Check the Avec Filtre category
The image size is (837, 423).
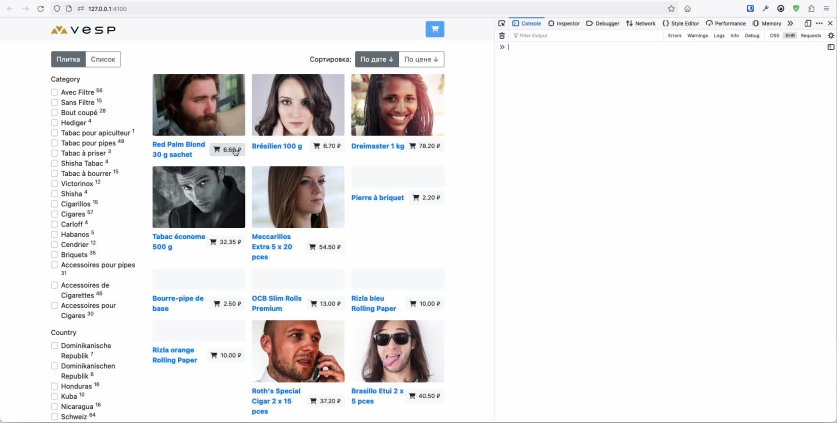(54, 92)
